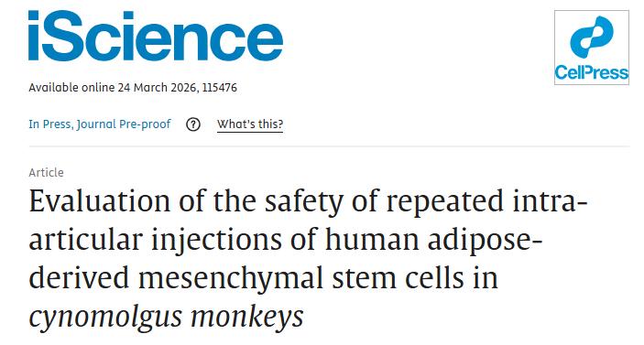The width and height of the screenshot is (644, 345).
Task: Click the word "adipose-" in the title
Action: pos(485,239)
